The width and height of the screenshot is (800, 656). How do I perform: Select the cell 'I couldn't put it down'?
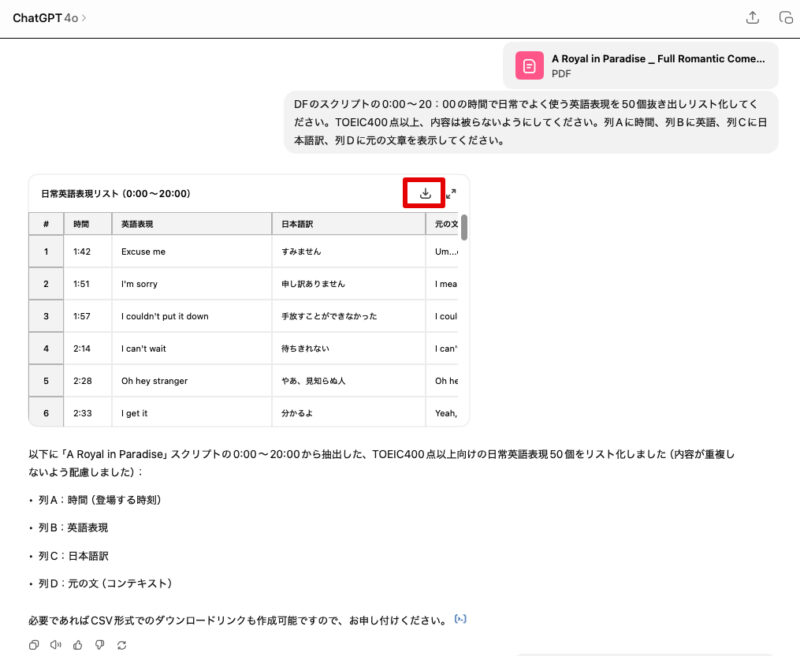coord(192,316)
